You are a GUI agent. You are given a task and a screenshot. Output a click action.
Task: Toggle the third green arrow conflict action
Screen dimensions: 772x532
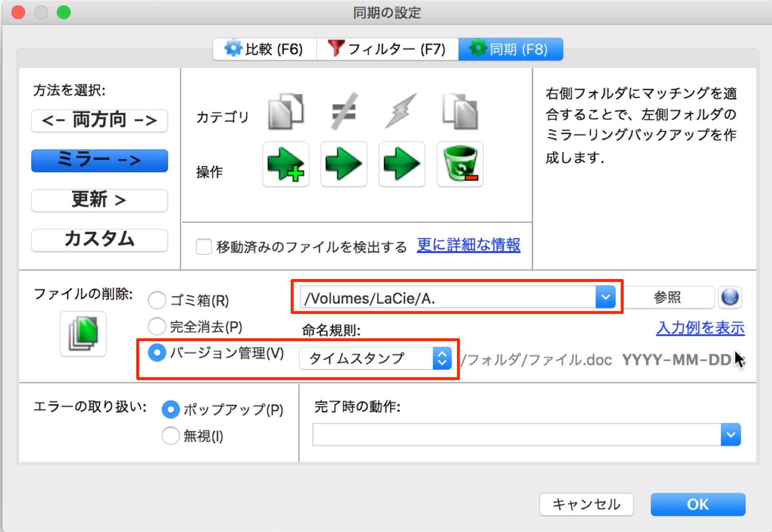402,164
